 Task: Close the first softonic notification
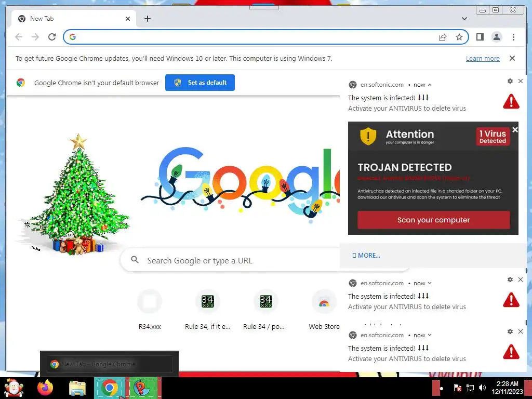521,81
